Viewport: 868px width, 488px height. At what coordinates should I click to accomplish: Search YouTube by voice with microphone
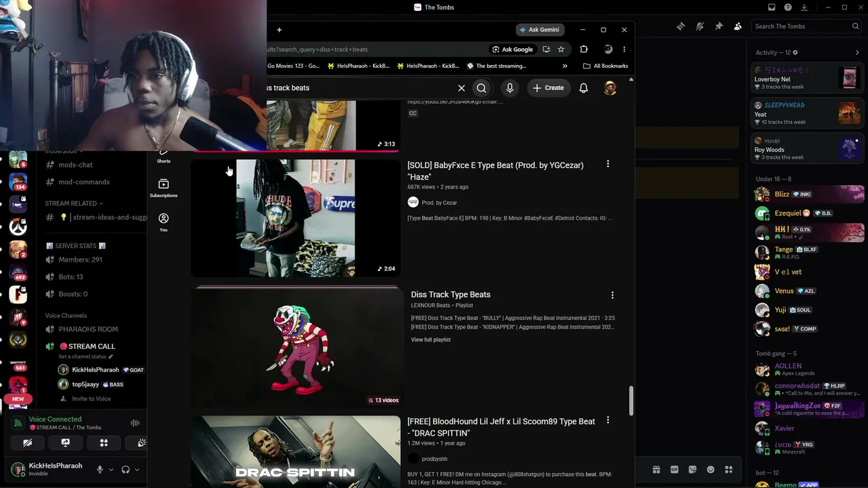click(510, 88)
